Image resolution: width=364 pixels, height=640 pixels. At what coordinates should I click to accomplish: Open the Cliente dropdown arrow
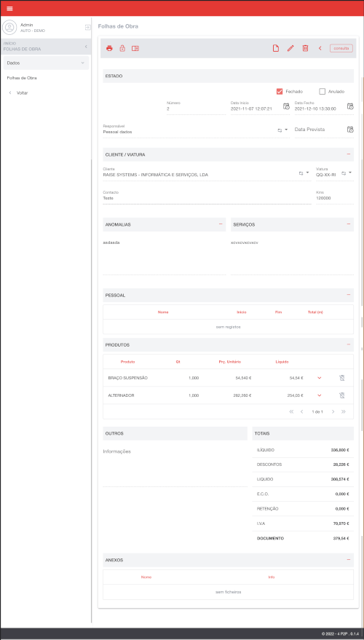click(x=307, y=173)
